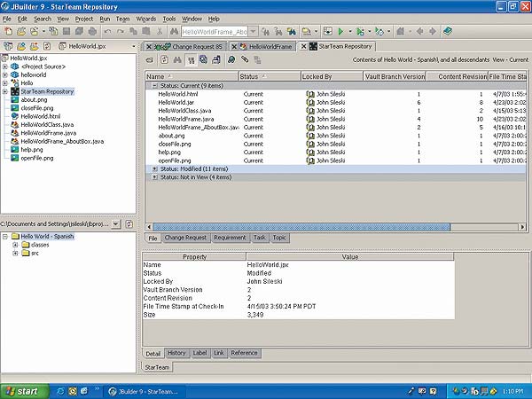Close the StarTeam Repository tab
The width and height of the screenshot is (532, 399).
303,46
